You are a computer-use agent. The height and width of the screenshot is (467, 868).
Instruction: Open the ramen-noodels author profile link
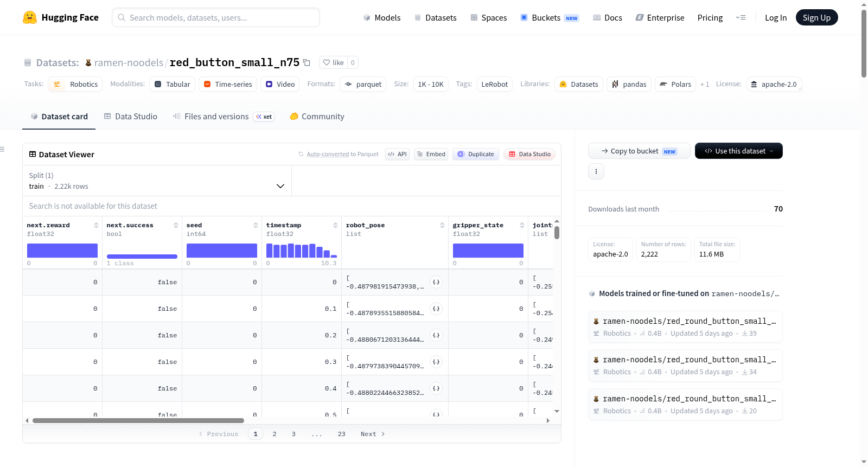129,63
